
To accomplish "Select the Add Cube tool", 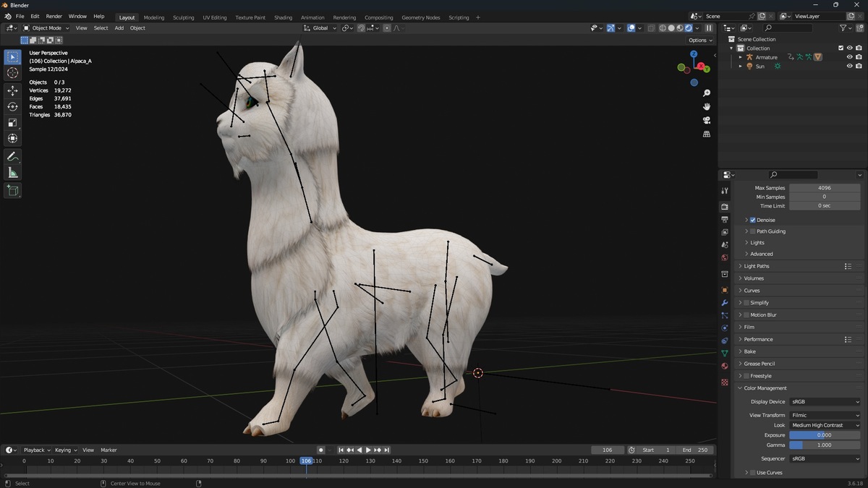I will coord(12,190).
